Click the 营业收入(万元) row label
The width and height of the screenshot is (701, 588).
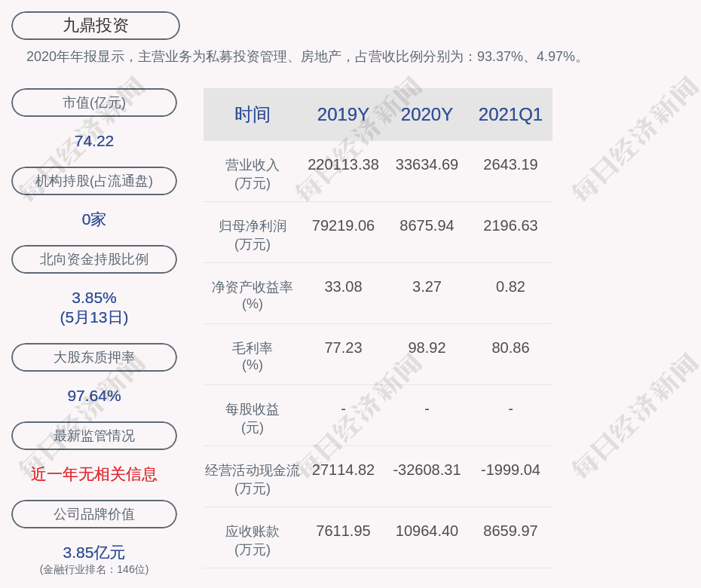coord(253,174)
